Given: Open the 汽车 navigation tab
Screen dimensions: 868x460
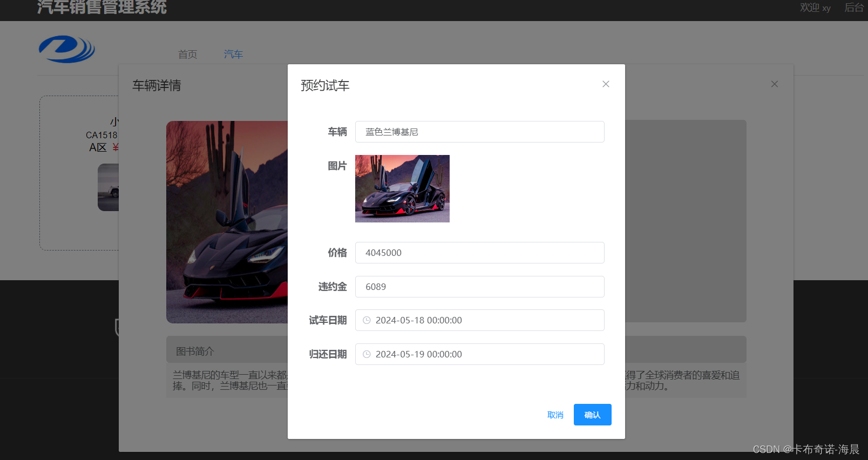Looking at the screenshot, I should click(x=233, y=55).
